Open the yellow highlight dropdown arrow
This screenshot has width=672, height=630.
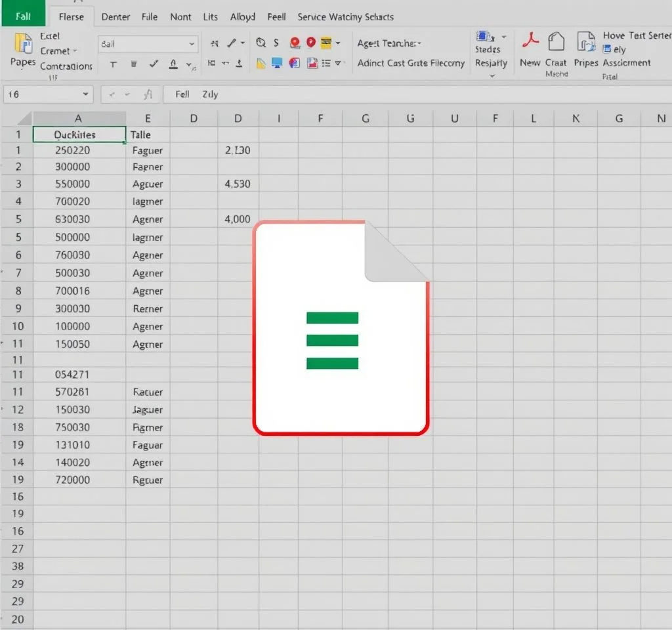tap(338, 43)
